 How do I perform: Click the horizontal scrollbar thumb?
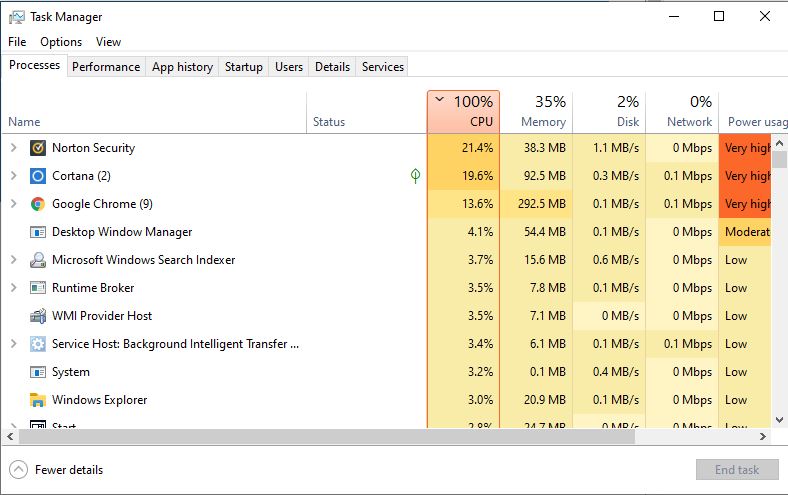(327, 437)
